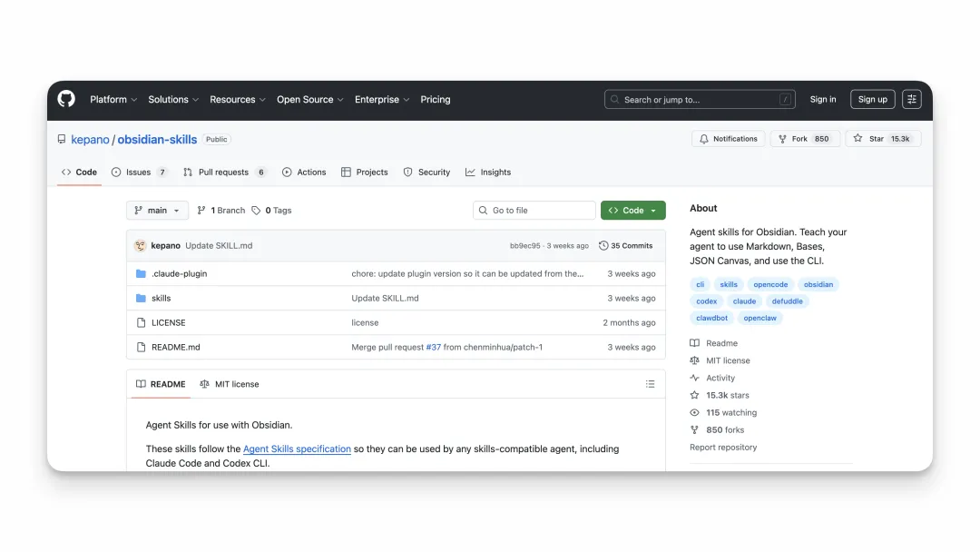View the 0 Tags link
This screenshot has width=980, height=552.
point(271,210)
